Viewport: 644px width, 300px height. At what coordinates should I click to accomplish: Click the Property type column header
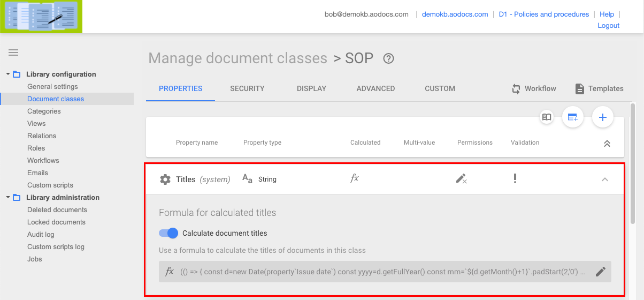click(x=262, y=142)
